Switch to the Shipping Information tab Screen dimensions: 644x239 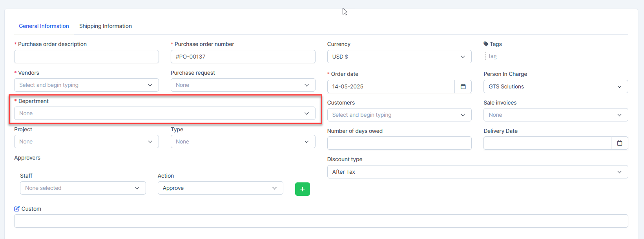pos(105,26)
